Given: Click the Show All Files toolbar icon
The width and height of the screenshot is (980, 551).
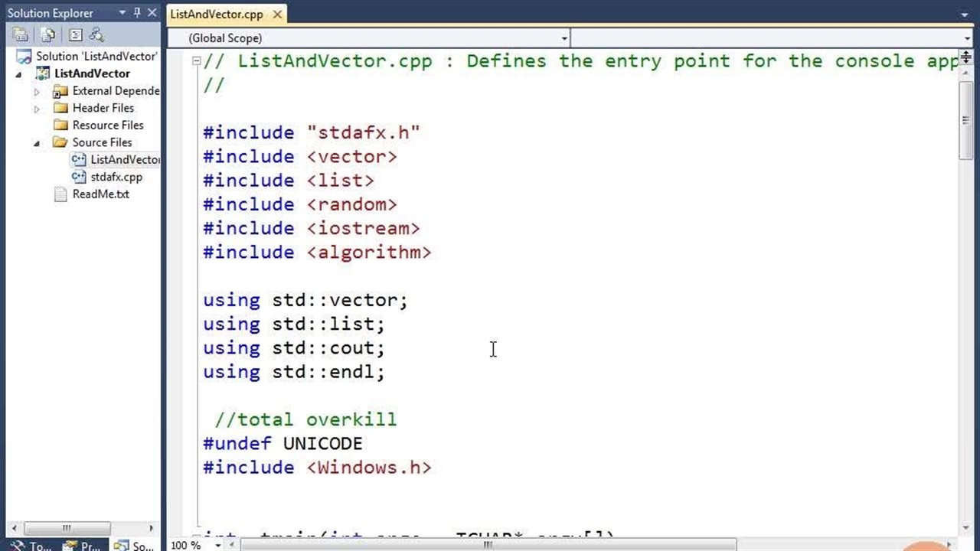Looking at the screenshot, I should pos(47,34).
